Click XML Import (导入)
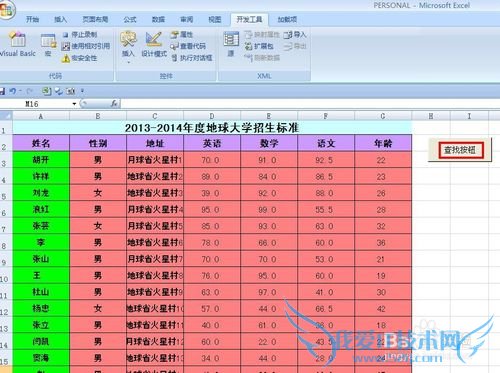This screenshot has width=500, height=373. [295, 35]
